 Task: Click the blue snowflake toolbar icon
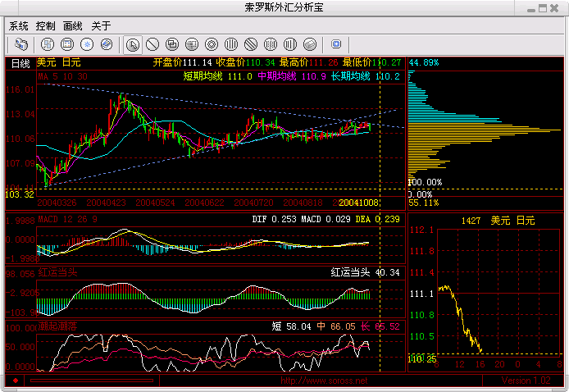pyautogui.click(x=87, y=44)
